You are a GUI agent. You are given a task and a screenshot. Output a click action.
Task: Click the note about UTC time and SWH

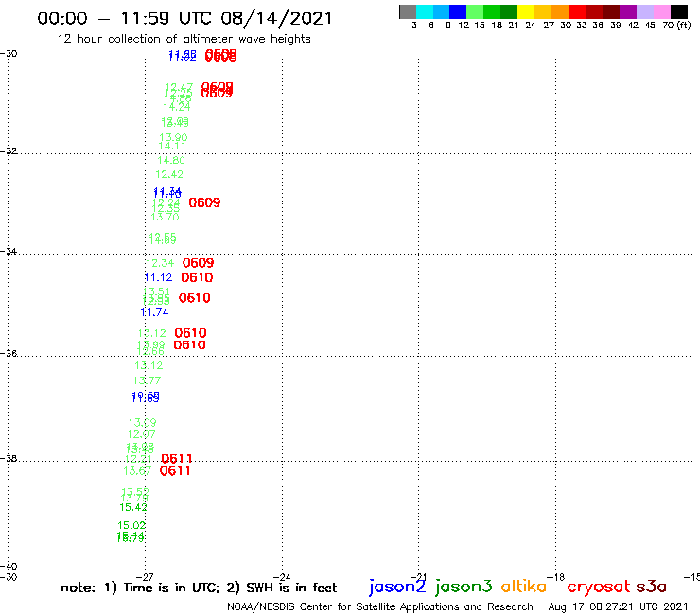(x=199, y=588)
